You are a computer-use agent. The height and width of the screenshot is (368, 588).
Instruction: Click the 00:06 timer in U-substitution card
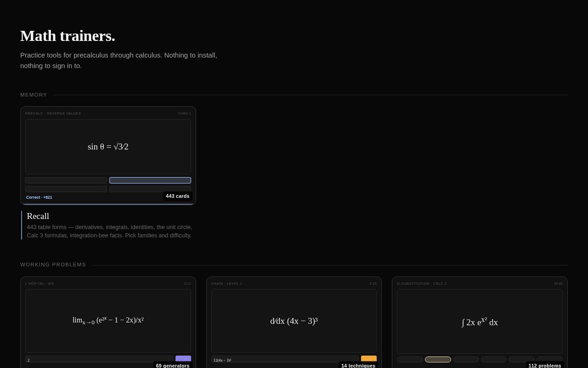coord(558,283)
